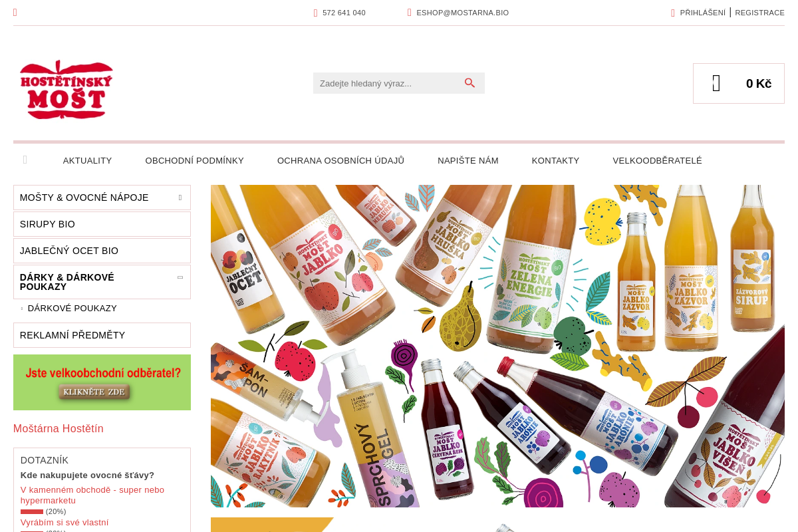The height and width of the screenshot is (532, 798).
Task: Collapse the Dárky & dárkové poukazy category
Action: pos(180,277)
